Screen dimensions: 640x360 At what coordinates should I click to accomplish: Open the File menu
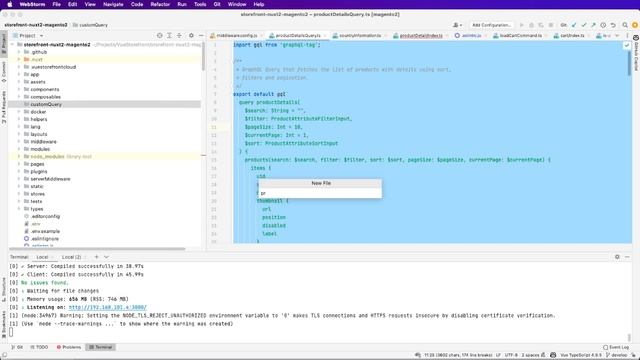point(56,4)
